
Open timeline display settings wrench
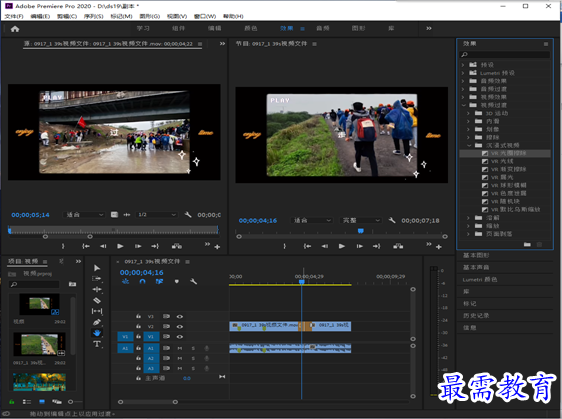(194, 282)
